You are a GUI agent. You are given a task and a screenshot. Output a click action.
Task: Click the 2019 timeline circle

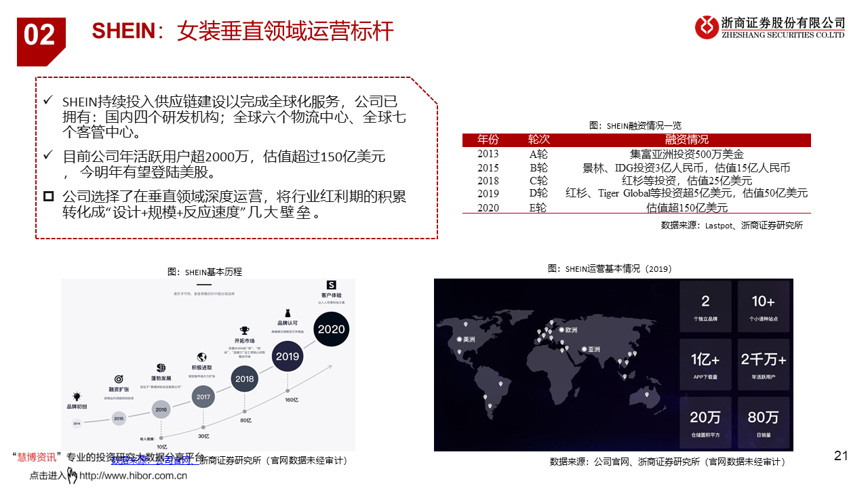[288, 356]
